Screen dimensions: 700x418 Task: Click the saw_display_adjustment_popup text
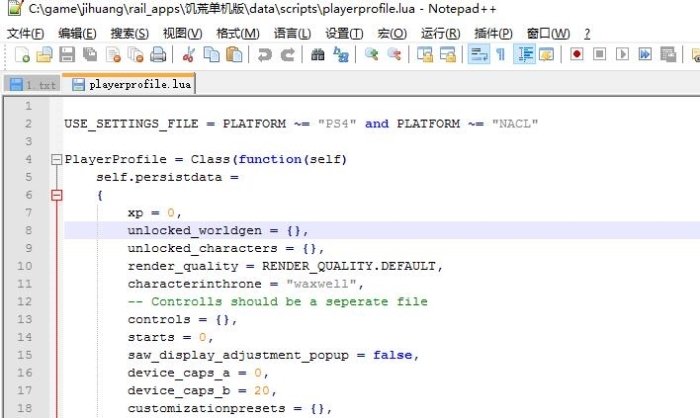tap(238, 355)
